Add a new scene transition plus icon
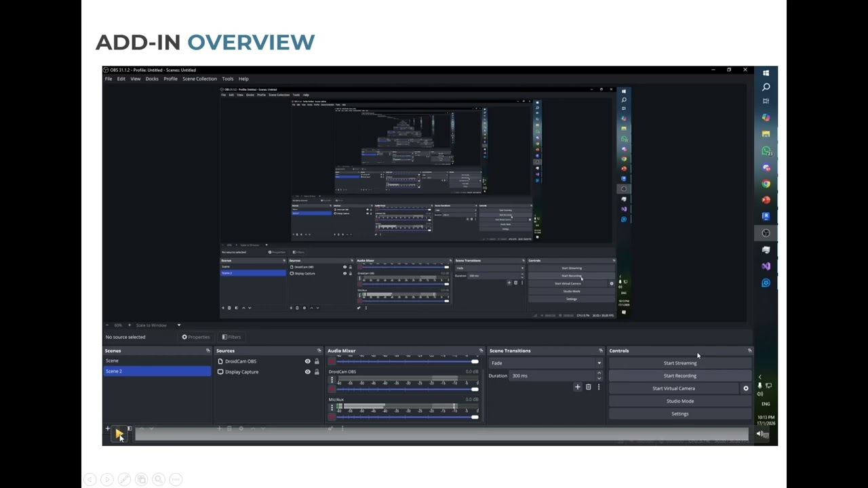The height and width of the screenshot is (488, 868). 578,387
